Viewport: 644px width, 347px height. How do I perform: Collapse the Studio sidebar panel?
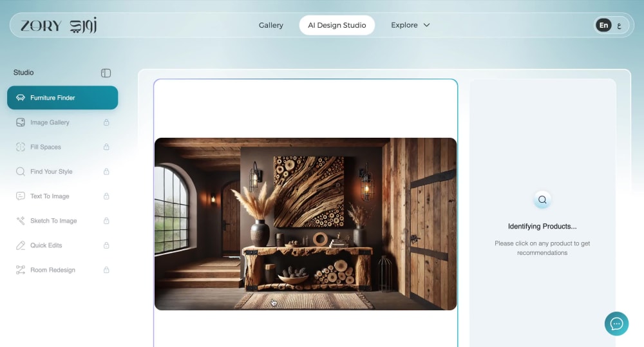point(106,73)
